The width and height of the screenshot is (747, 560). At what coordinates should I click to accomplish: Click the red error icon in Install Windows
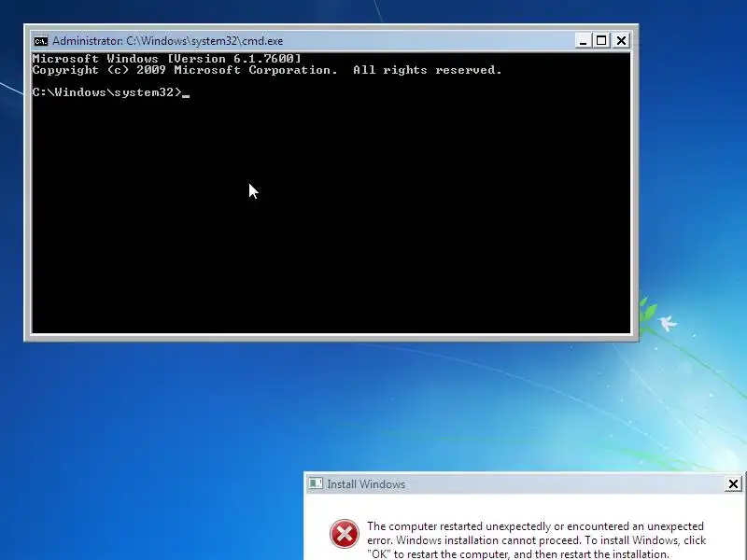[345, 534]
